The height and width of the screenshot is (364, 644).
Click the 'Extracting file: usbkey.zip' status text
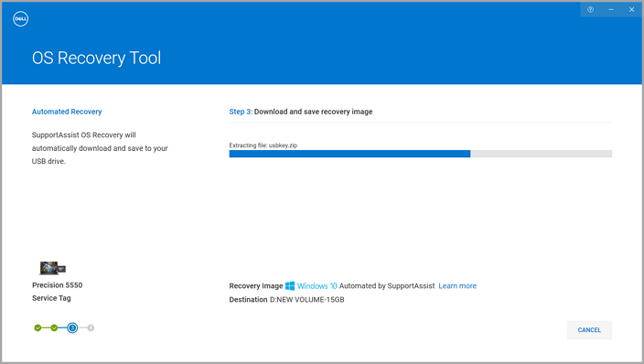pyautogui.click(x=263, y=145)
